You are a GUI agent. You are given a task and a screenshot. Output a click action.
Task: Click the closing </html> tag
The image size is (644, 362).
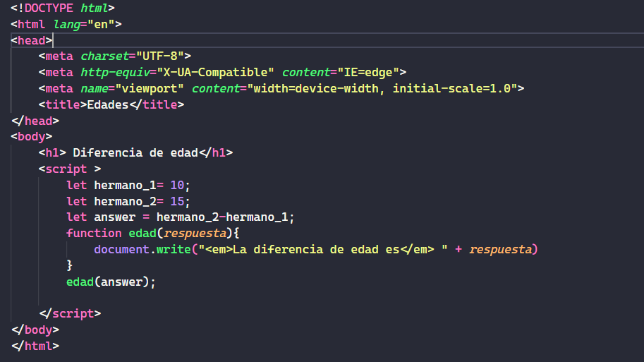(35, 346)
